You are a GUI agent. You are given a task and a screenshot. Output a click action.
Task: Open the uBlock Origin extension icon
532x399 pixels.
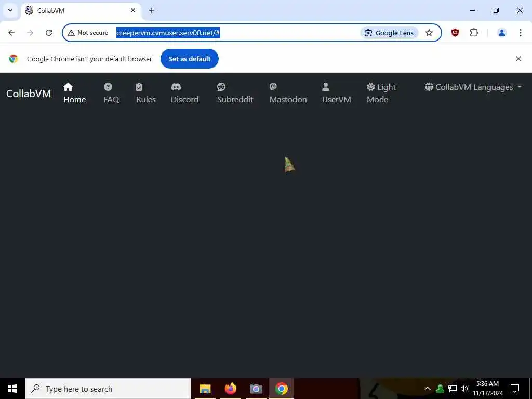pyautogui.click(x=455, y=33)
